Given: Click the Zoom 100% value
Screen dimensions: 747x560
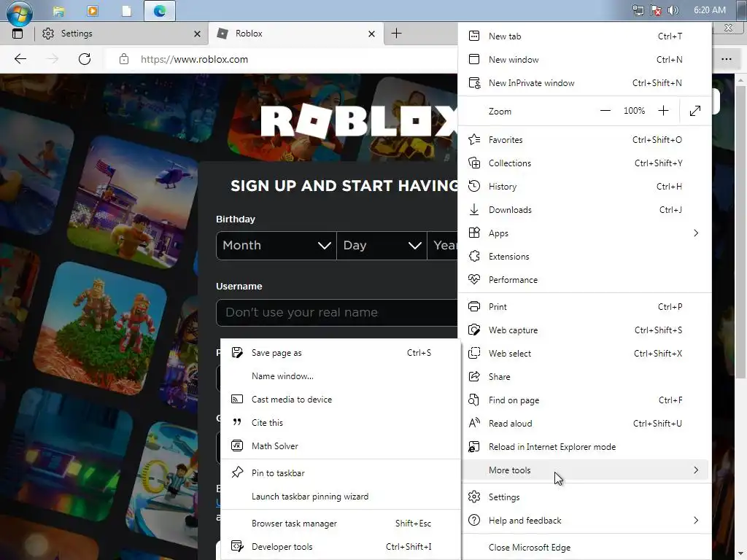Looking at the screenshot, I should pyautogui.click(x=634, y=111).
